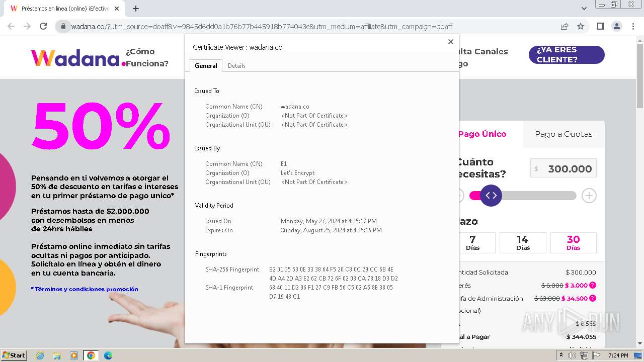The width and height of the screenshot is (644, 362).
Task: Select the General certificate tab
Action: tap(206, 66)
